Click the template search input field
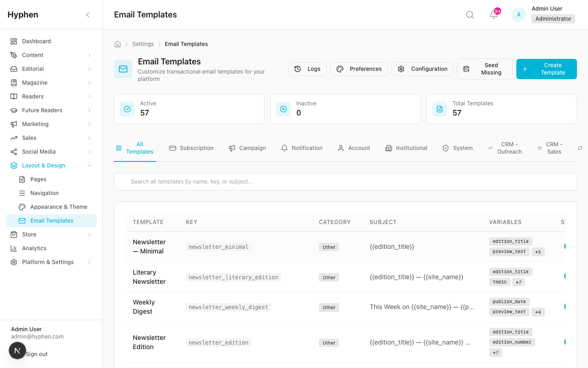Image resolution: width=588 pixels, height=368 pixels. (x=345, y=181)
